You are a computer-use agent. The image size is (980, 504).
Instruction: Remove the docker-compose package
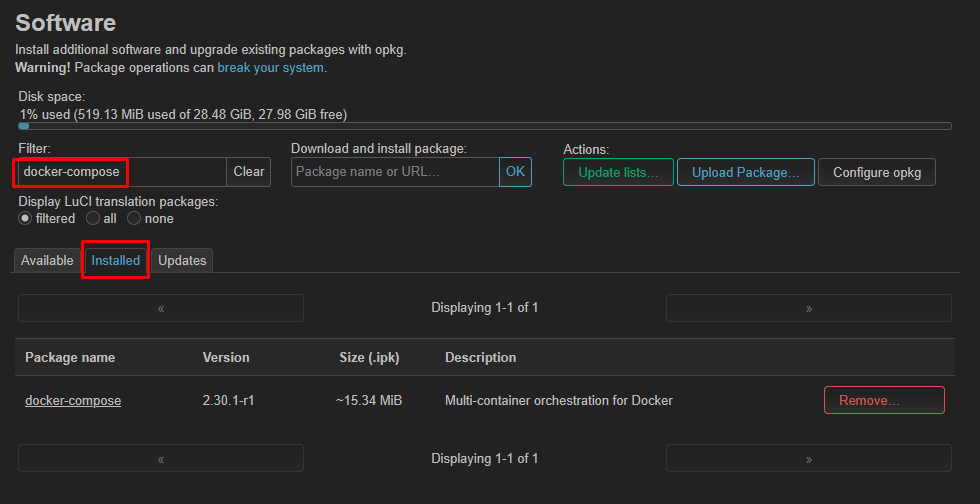[884, 400]
